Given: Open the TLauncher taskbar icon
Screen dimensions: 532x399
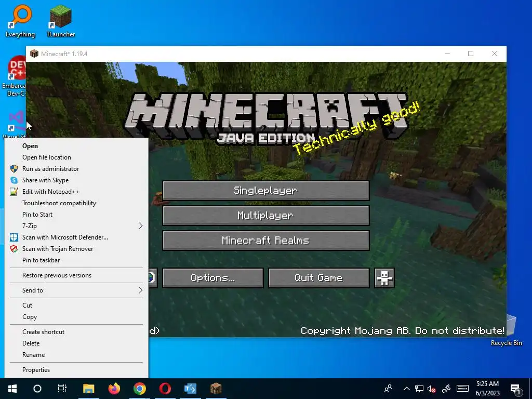Looking at the screenshot, I should tap(190, 389).
